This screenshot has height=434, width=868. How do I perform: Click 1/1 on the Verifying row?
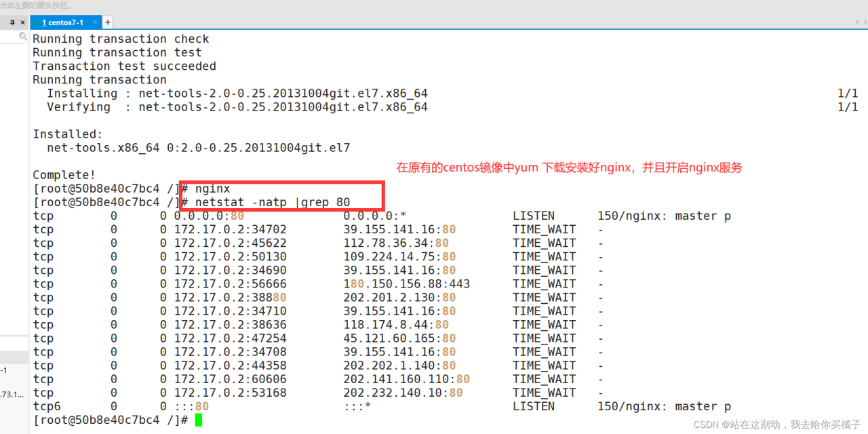coord(848,107)
